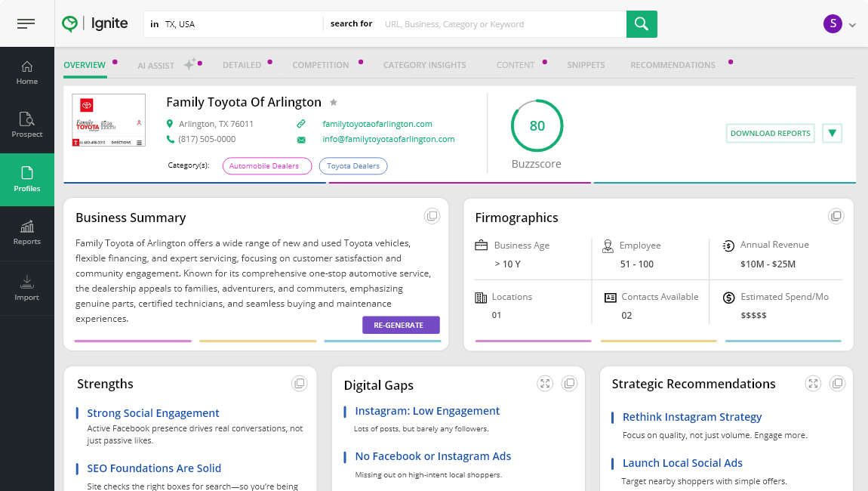
Task: Click the Family Toyota business thumbnail
Action: [x=109, y=120]
